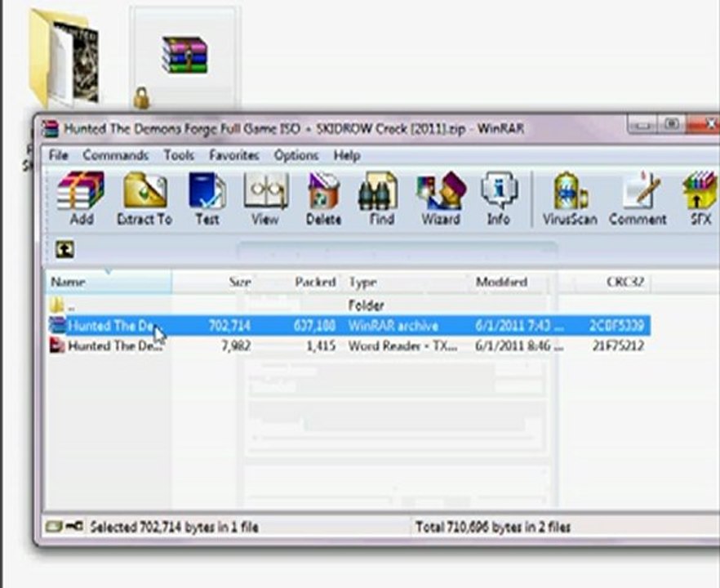Open the View tool
720x588 pixels.
click(x=265, y=198)
